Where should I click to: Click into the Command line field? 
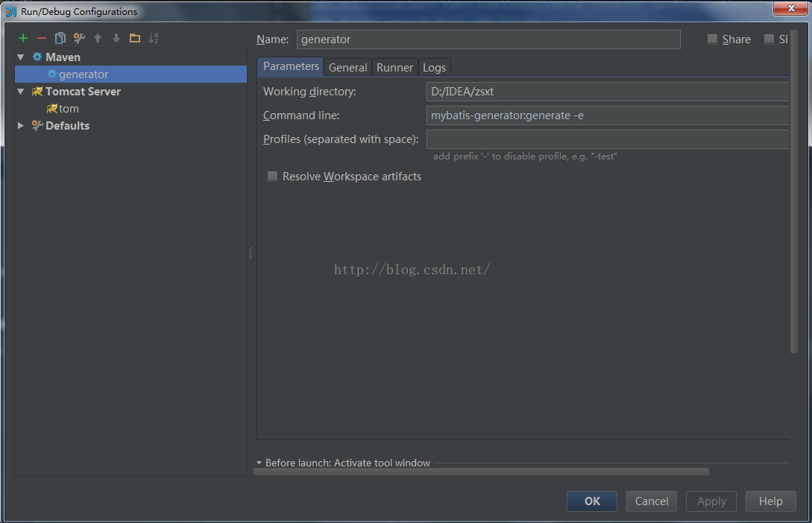pyautogui.click(x=608, y=115)
